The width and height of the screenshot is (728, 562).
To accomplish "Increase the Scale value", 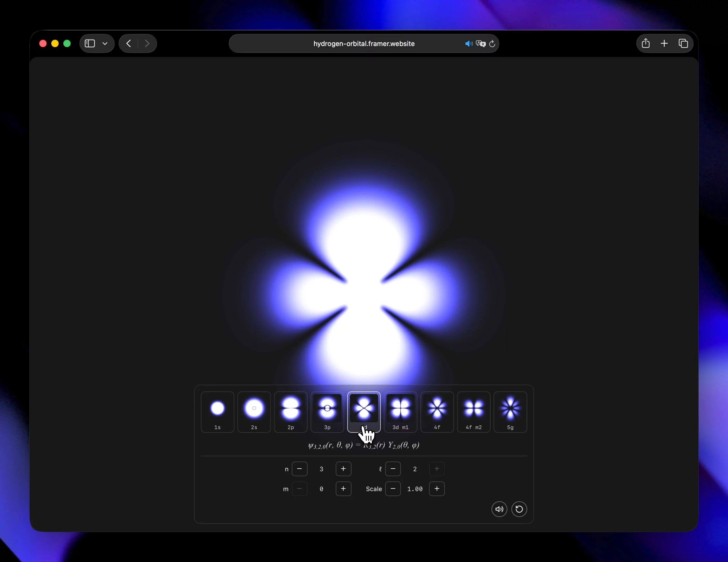I will [437, 489].
